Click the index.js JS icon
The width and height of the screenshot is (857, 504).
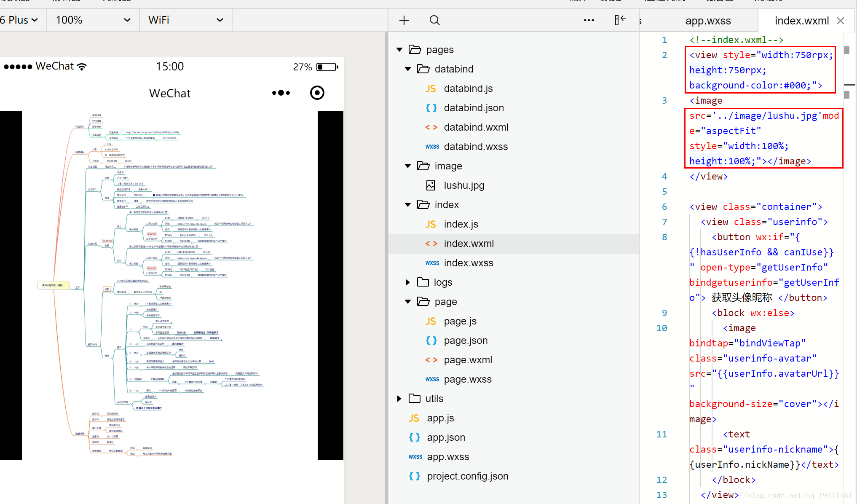431,224
